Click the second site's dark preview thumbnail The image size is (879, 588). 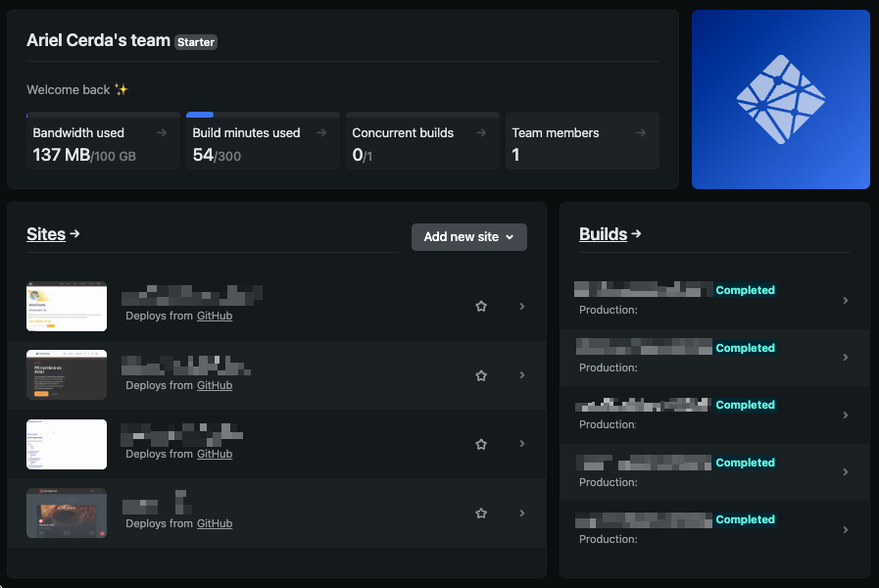pos(67,375)
